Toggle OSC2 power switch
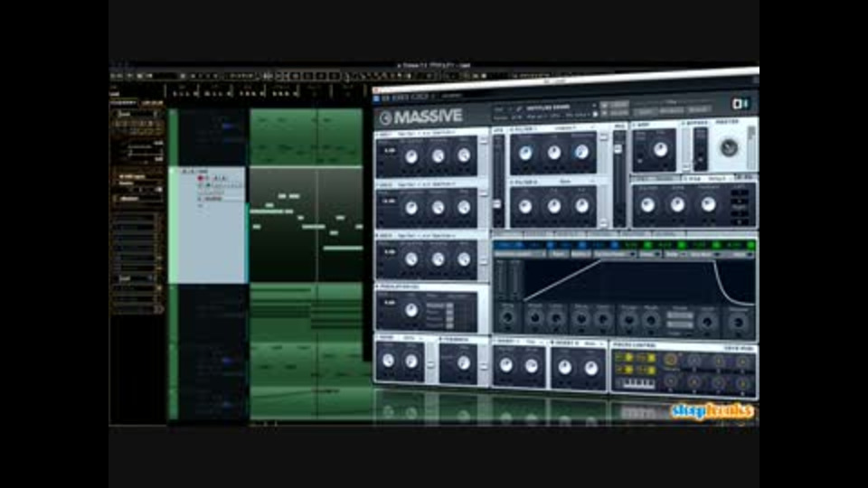 coord(378,184)
